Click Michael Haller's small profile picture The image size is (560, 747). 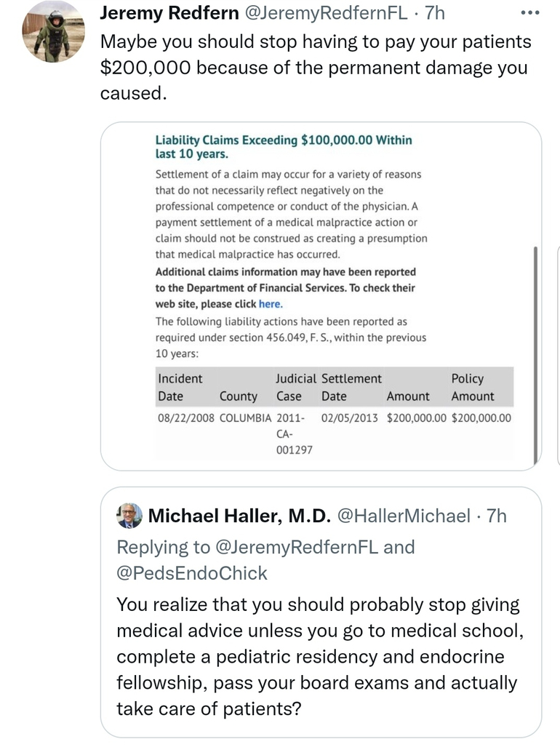(129, 516)
